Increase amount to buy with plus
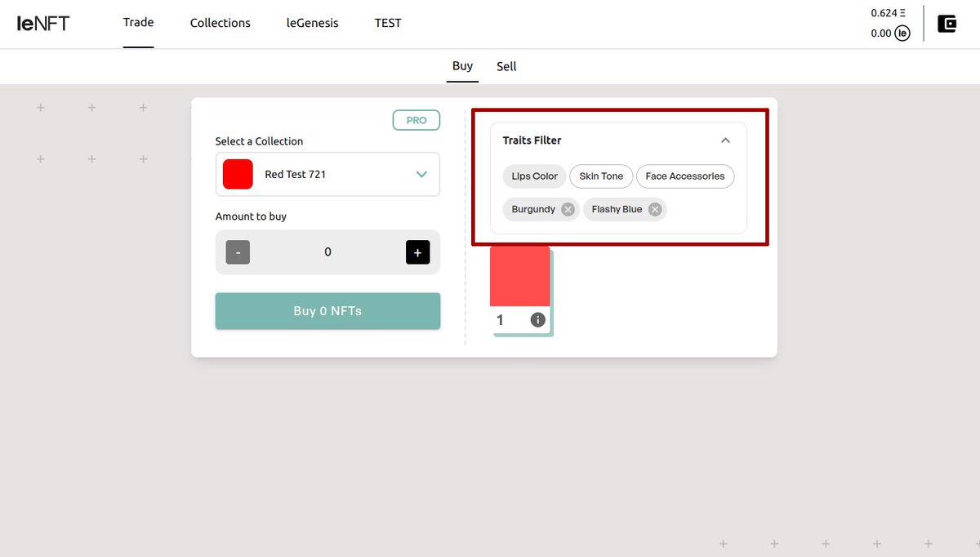 pos(417,252)
